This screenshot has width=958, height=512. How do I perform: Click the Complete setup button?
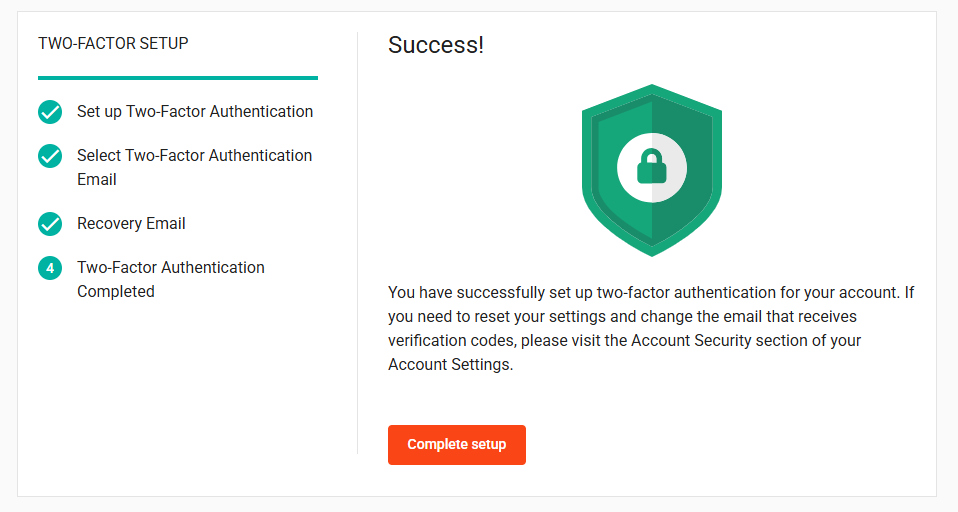click(456, 445)
